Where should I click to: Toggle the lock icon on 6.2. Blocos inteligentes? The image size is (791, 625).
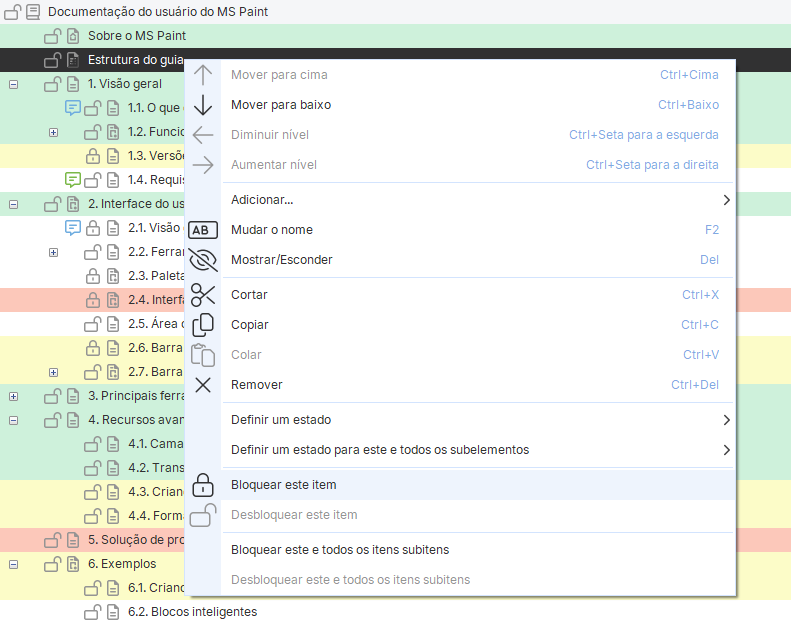coord(93,612)
